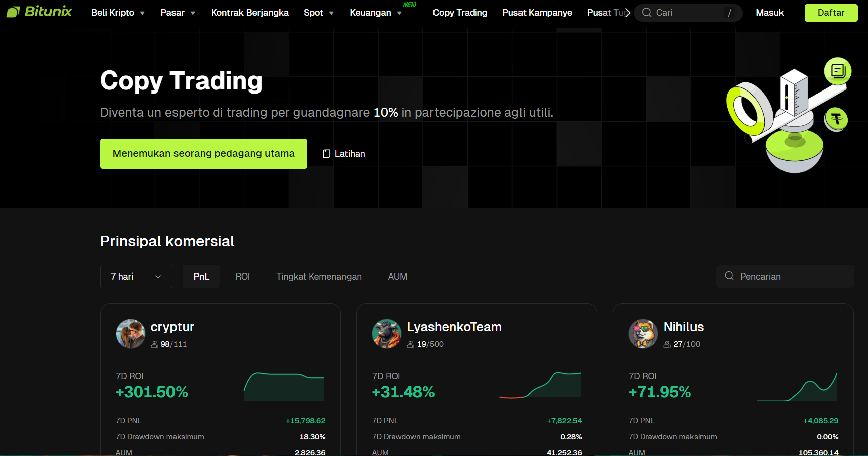Open Pusat Kampanye
Viewport: 868px width, 456px height.
tap(537, 13)
